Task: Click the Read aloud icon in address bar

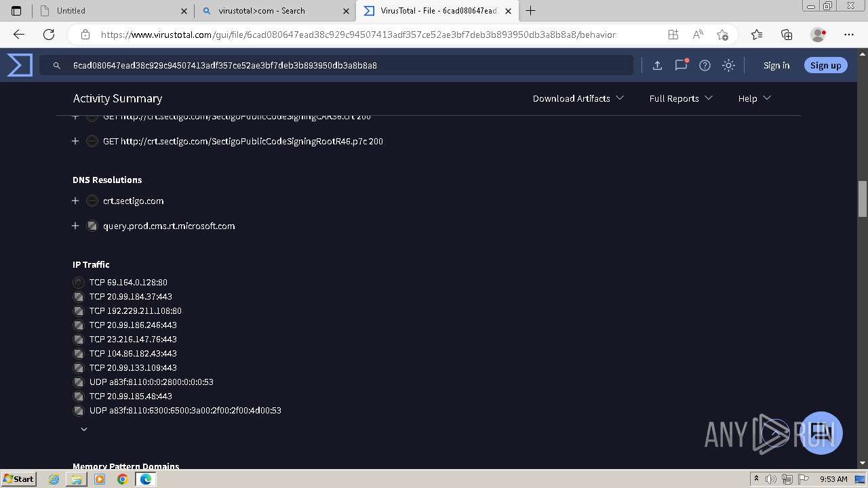Action: 698,35
